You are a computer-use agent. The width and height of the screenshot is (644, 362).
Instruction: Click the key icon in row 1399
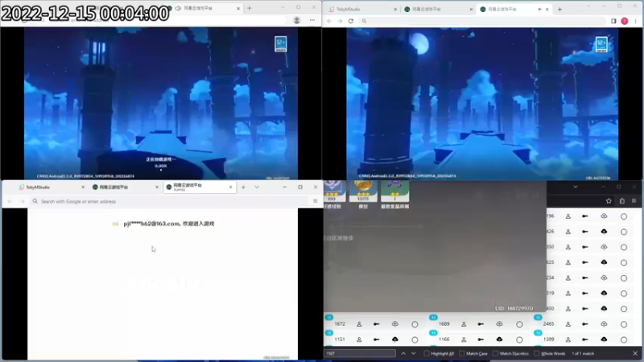(x=585, y=339)
